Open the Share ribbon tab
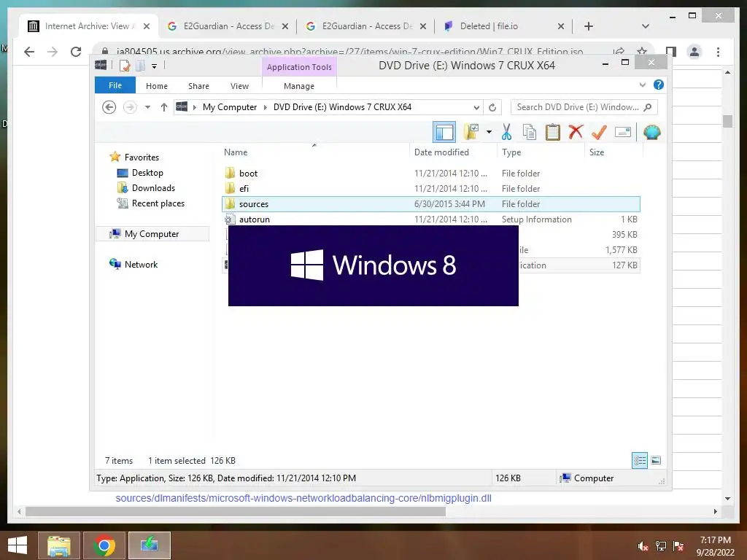747x560 pixels. tap(198, 86)
